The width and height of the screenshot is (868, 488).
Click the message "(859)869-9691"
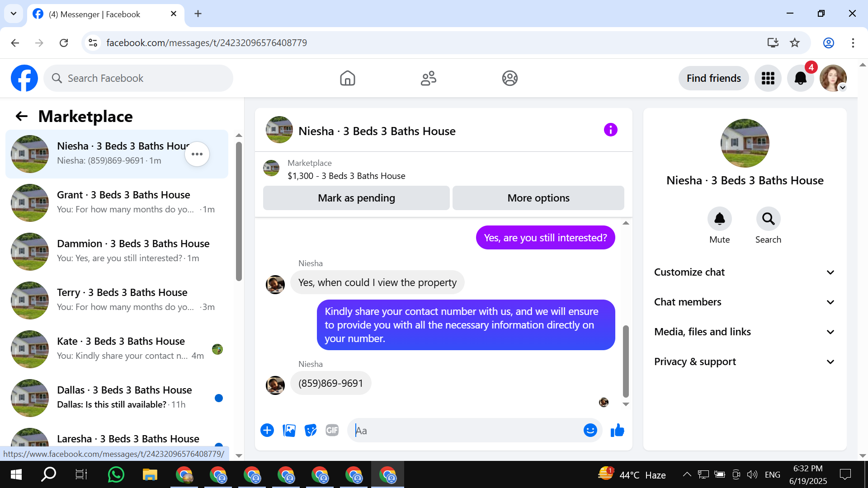pos(330,383)
